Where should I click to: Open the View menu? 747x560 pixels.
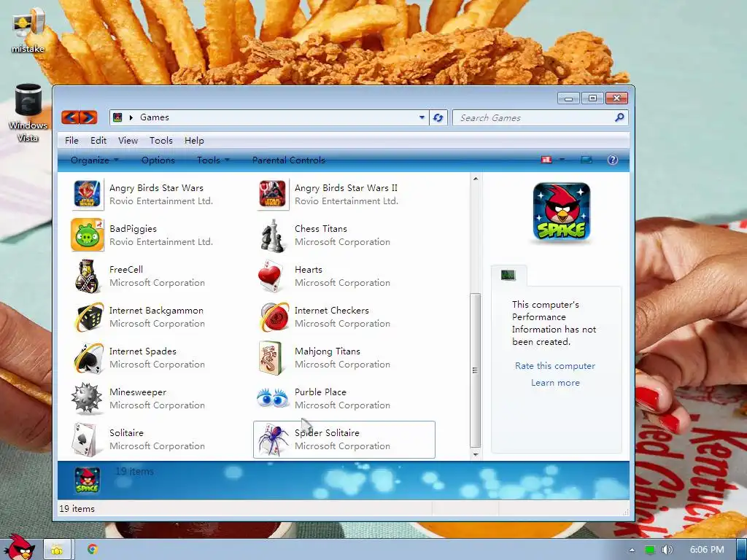point(128,141)
